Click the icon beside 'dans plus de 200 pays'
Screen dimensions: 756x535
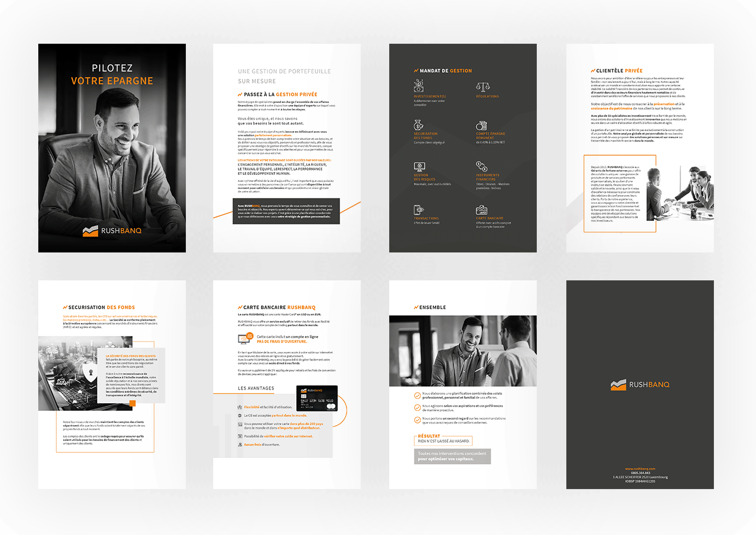pos(240,424)
